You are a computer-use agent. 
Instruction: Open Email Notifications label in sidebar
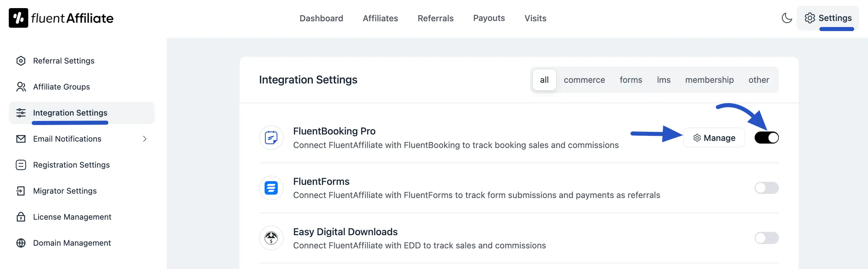(67, 139)
